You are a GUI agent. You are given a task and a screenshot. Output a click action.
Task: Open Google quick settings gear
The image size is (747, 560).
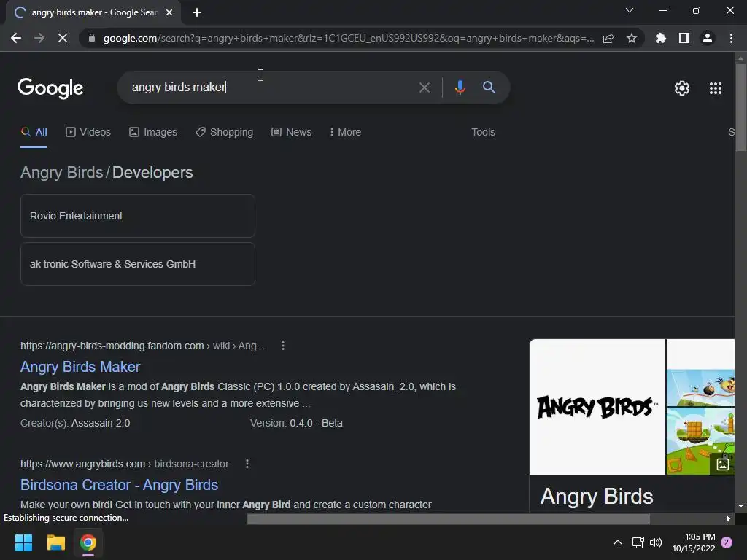682,88
